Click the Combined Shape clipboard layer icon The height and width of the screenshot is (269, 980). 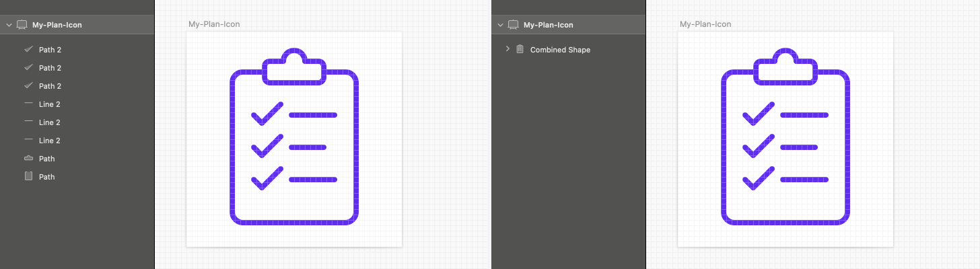coord(520,49)
